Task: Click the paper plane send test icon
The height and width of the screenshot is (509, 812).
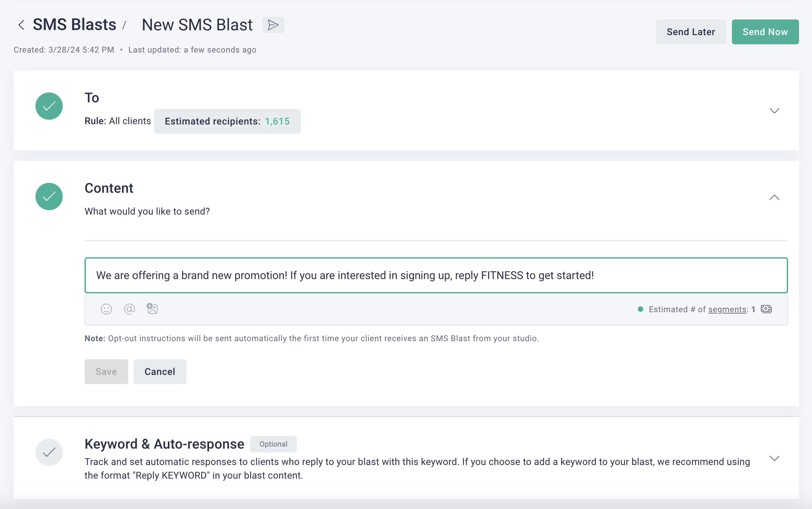Action: tap(273, 25)
